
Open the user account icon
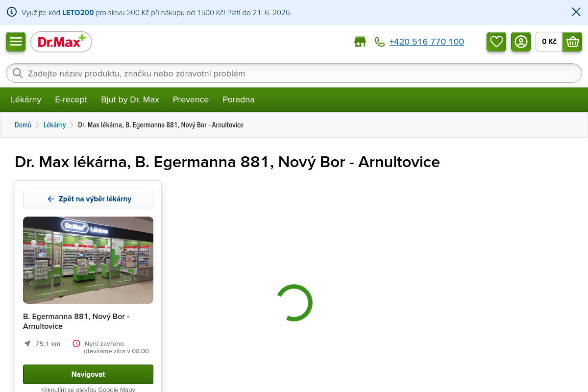(521, 42)
